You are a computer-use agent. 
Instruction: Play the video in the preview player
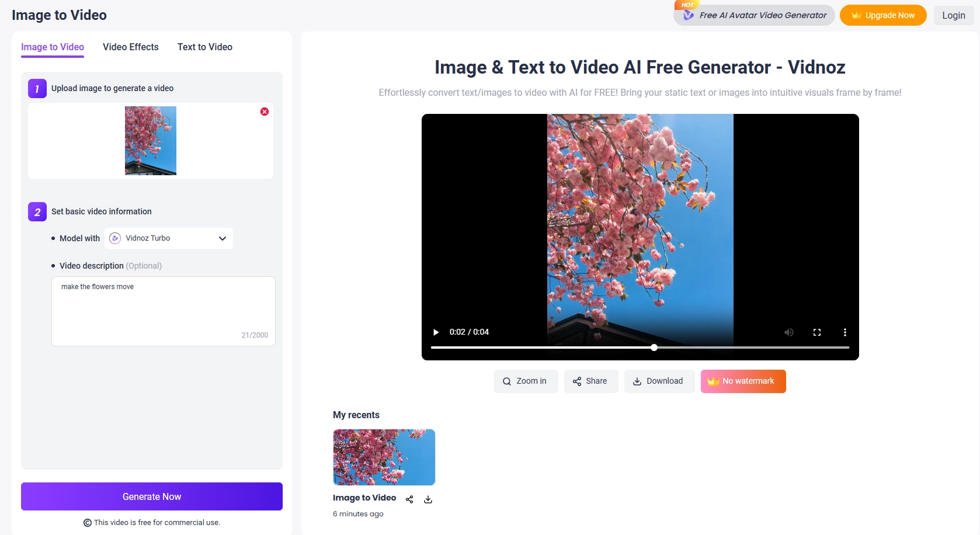(x=436, y=332)
